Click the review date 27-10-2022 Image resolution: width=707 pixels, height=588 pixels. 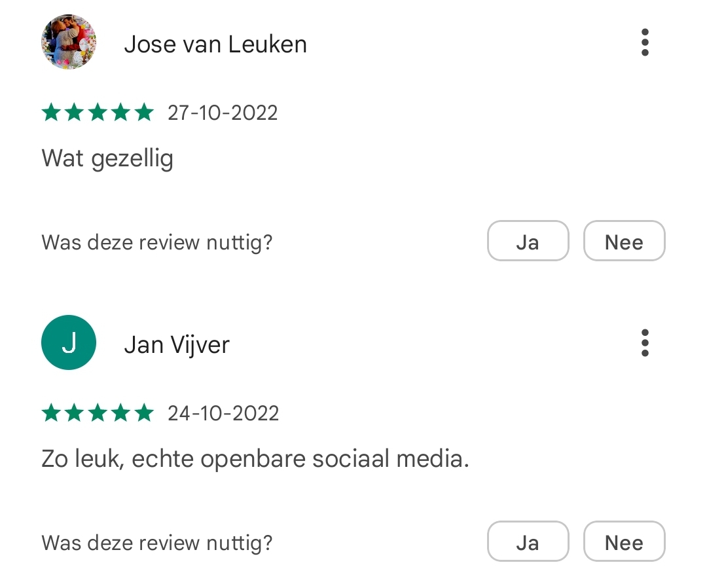pos(223,113)
